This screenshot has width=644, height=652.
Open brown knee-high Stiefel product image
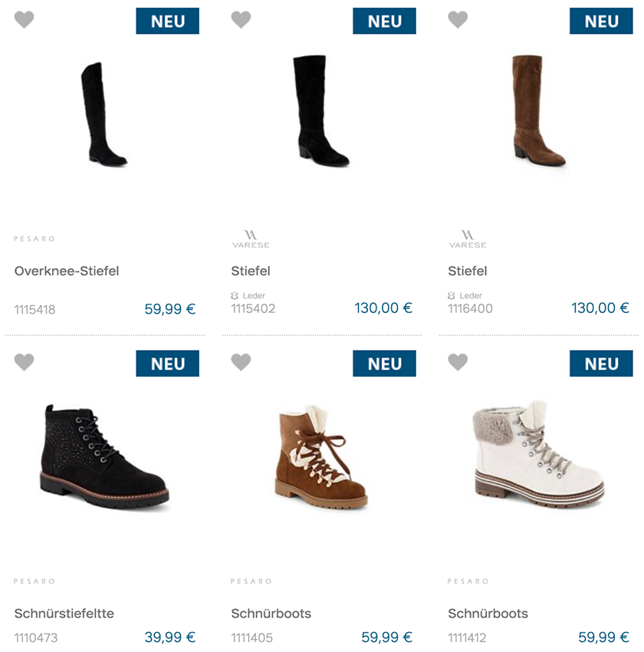point(538,110)
